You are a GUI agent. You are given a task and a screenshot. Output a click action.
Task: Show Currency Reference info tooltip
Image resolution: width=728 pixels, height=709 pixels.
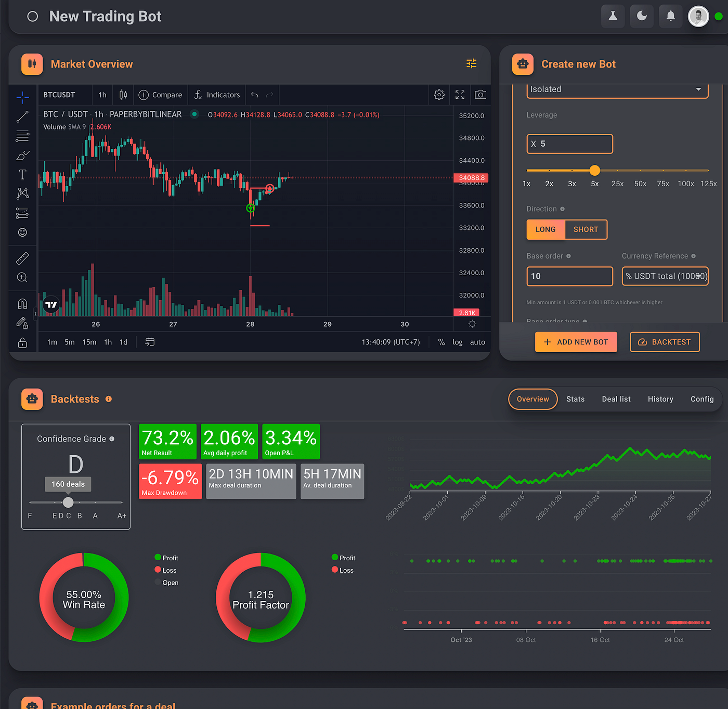tap(694, 256)
